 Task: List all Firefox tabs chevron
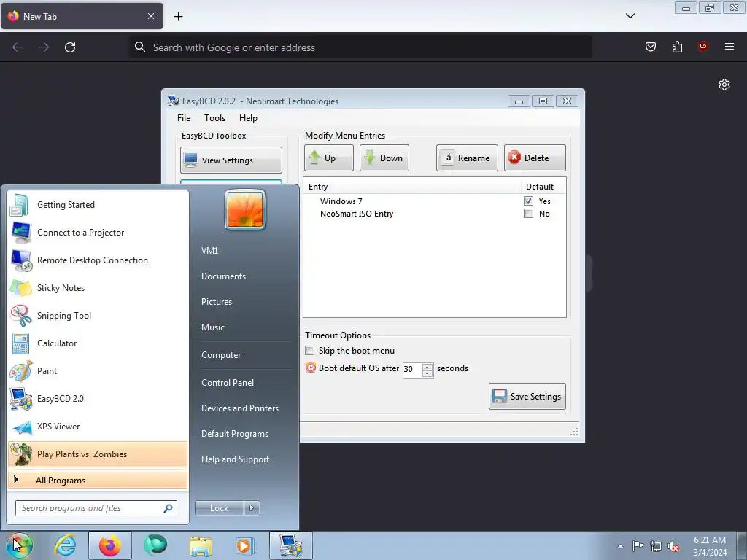coord(630,16)
